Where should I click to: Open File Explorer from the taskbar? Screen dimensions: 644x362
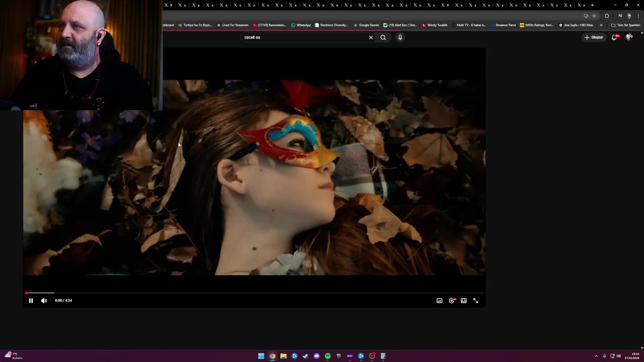click(283, 356)
